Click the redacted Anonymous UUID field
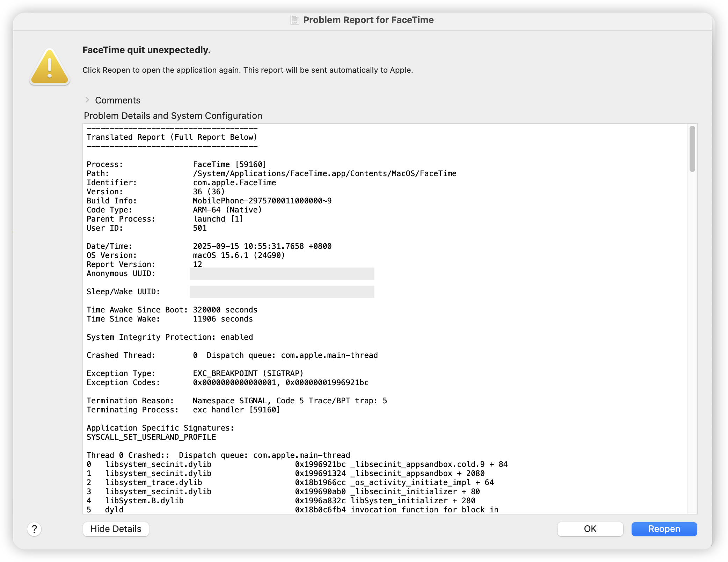728x562 pixels. click(282, 274)
